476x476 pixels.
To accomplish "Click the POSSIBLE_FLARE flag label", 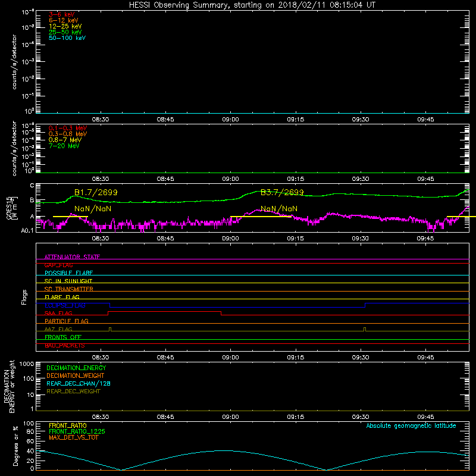I will (68, 273).
